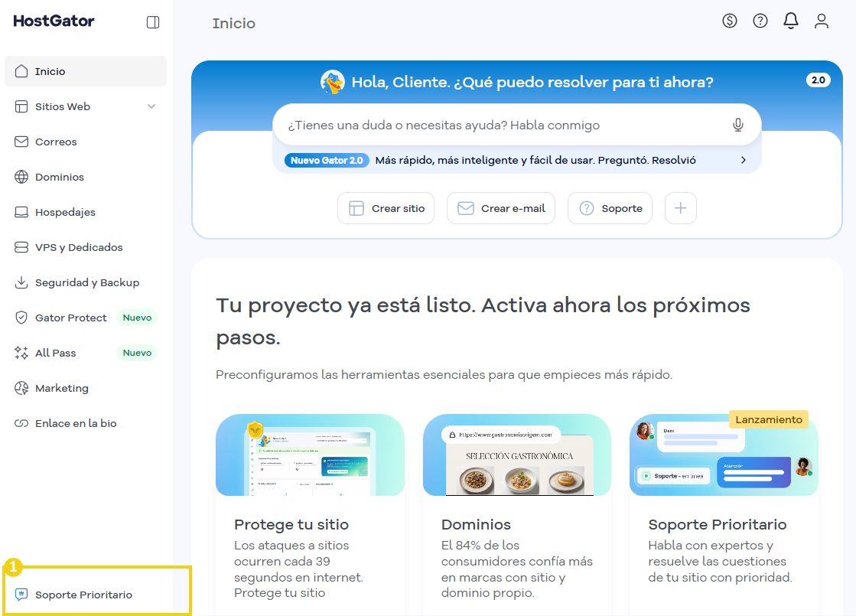856x616 pixels.
Task: Open the billing dollar-sign icon
Action: click(x=729, y=21)
